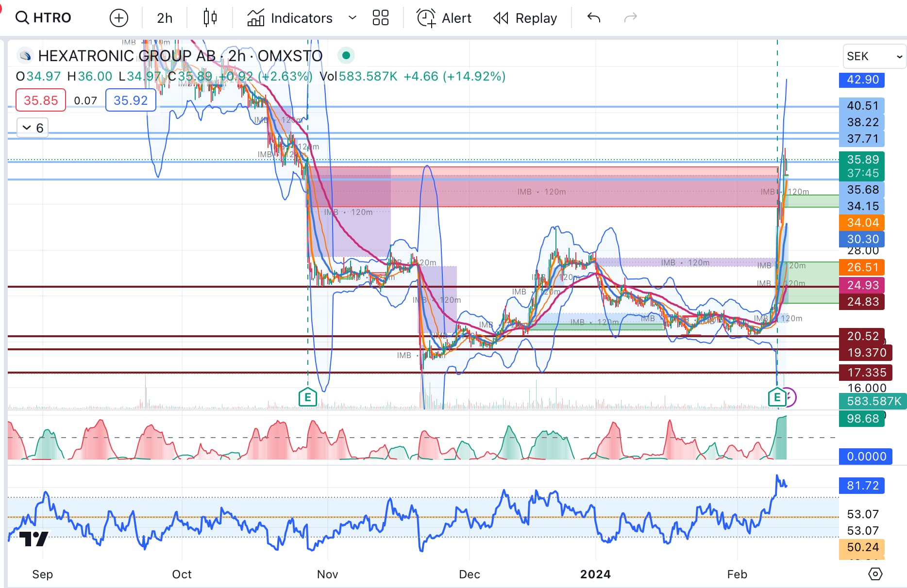Click the HEXATRONIC GROUP AB chart title

point(180,56)
